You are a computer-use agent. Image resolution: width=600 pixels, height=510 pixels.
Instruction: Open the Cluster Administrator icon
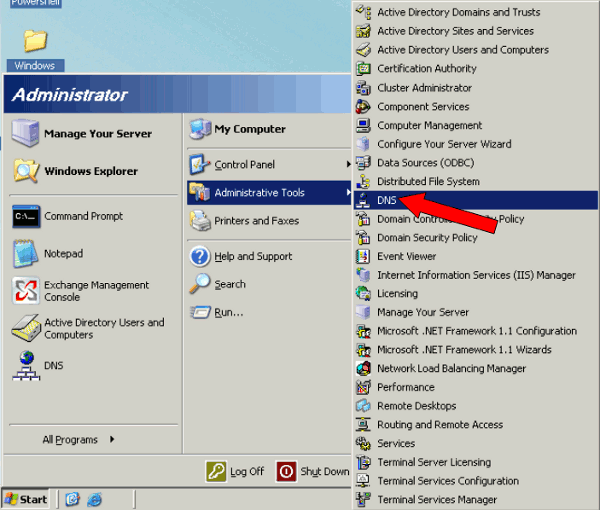point(363,88)
